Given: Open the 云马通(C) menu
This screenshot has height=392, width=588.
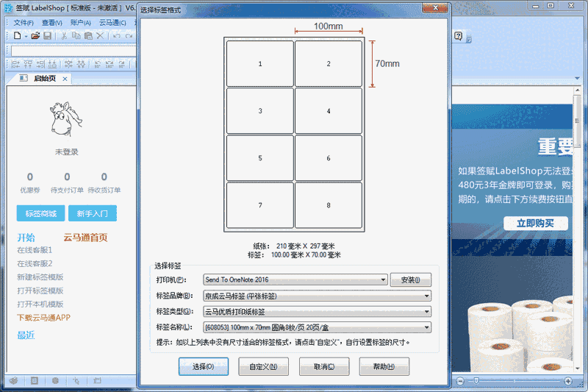Looking at the screenshot, I should tap(112, 23).
